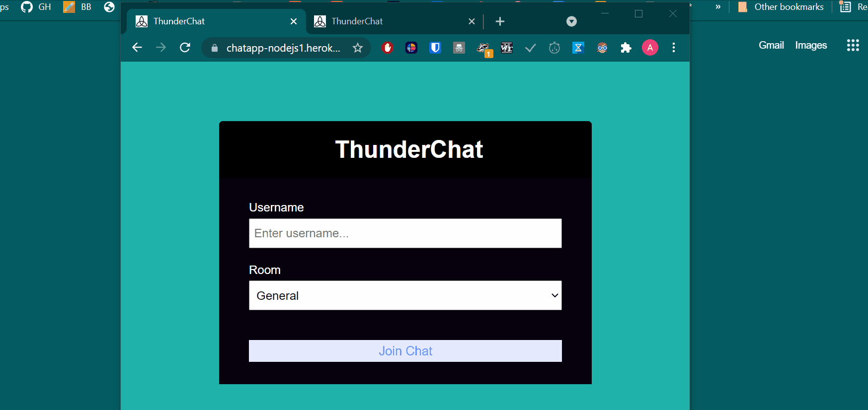
Task: Close the first ThunderChat tab
Action: (294, 21)
